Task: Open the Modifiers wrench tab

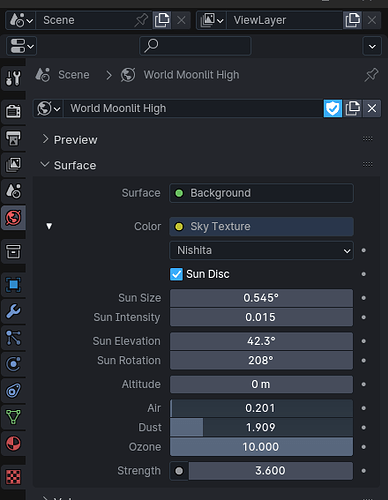Action: pos(13,311)
